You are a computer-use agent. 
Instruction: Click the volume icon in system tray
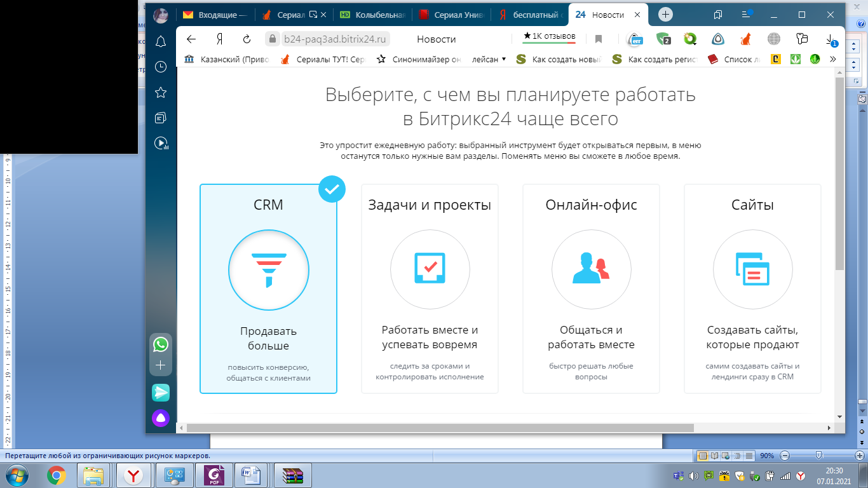click(694, 475)
